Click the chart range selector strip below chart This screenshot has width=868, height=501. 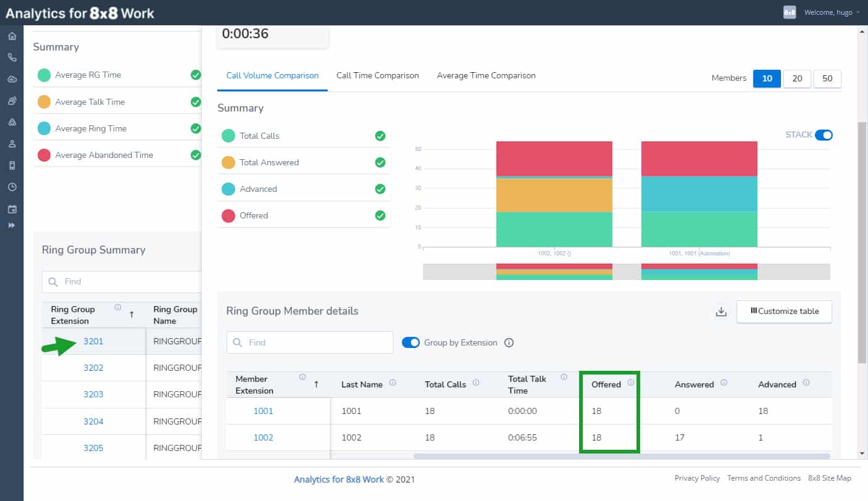point(626,271)
